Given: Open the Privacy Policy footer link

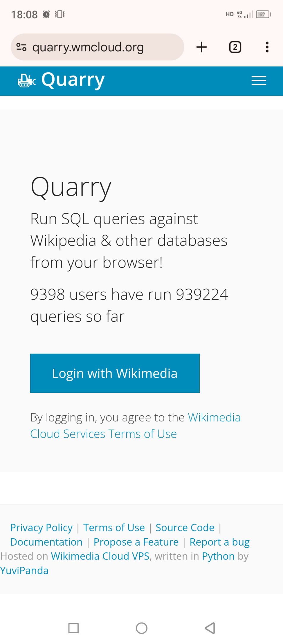Looking at the screenshot, I should coord(41,528).
